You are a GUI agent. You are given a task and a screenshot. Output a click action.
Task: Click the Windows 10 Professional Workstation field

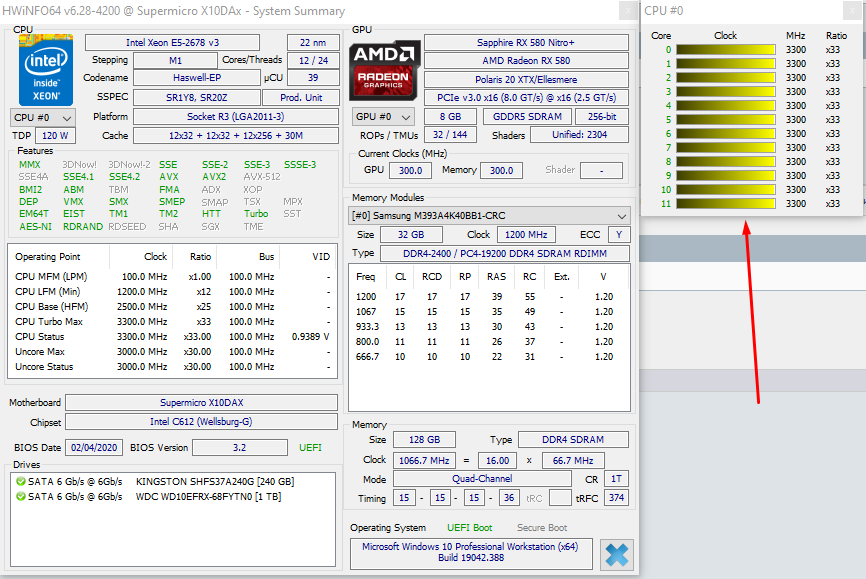pos(471,552)
